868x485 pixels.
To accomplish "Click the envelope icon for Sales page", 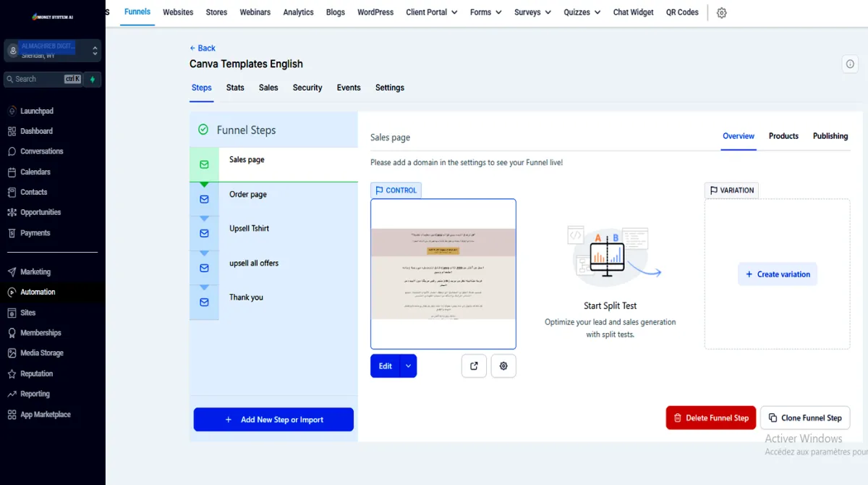I will tap(204, 164).
